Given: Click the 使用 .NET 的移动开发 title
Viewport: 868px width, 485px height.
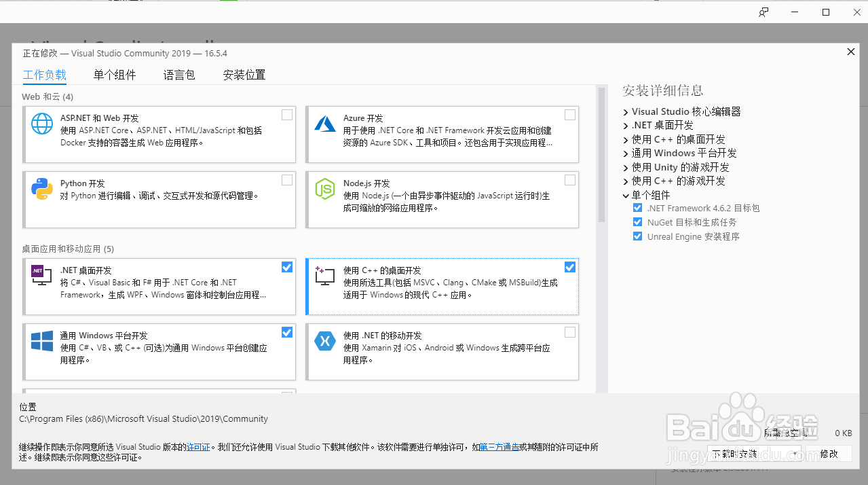Looking at the screenshot, I should click(383, 336).
